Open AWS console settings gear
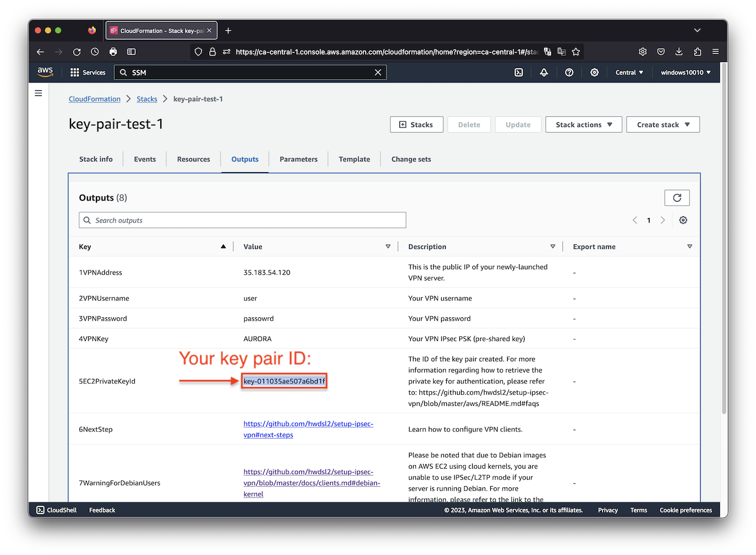The width and height of the screenshot is (756, 555). click(594, 72)
